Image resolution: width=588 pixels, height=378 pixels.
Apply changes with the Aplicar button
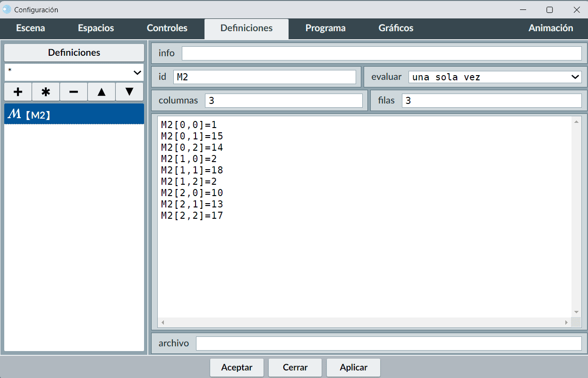pyautogui.click(x=353, y=367)
